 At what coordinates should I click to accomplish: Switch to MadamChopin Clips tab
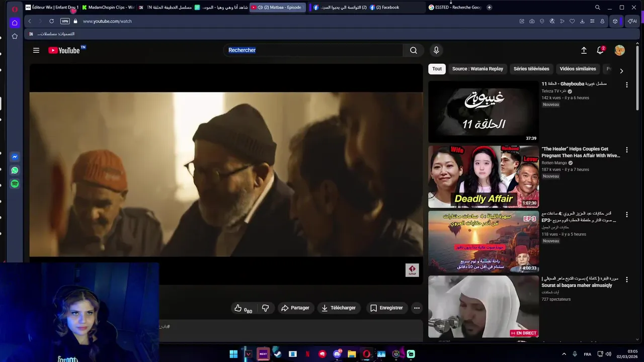point(108,8)
